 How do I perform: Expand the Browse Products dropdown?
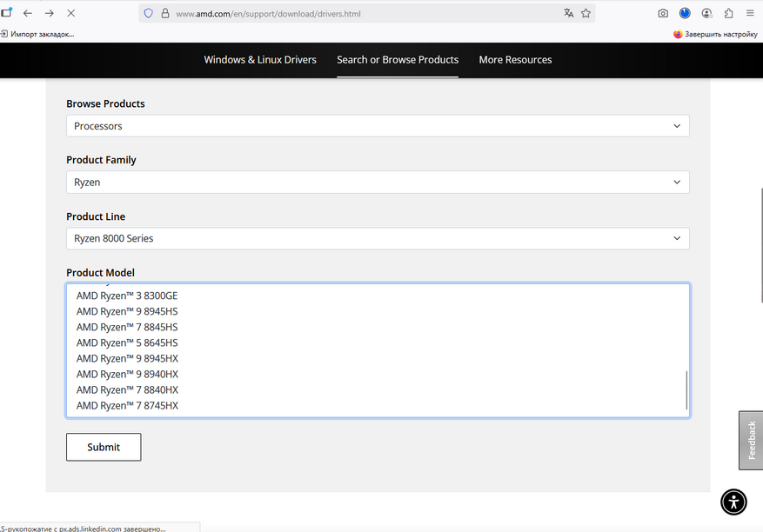378,126
